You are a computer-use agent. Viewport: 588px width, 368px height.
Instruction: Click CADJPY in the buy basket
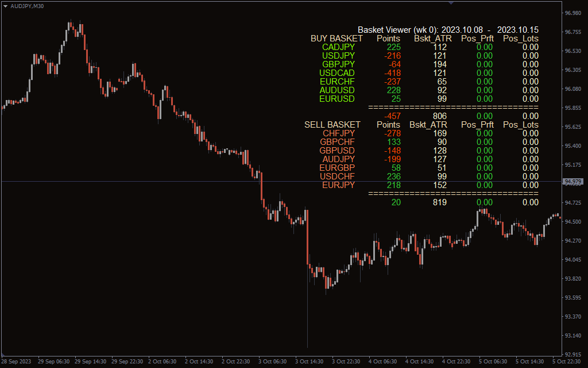pos(338,47)
